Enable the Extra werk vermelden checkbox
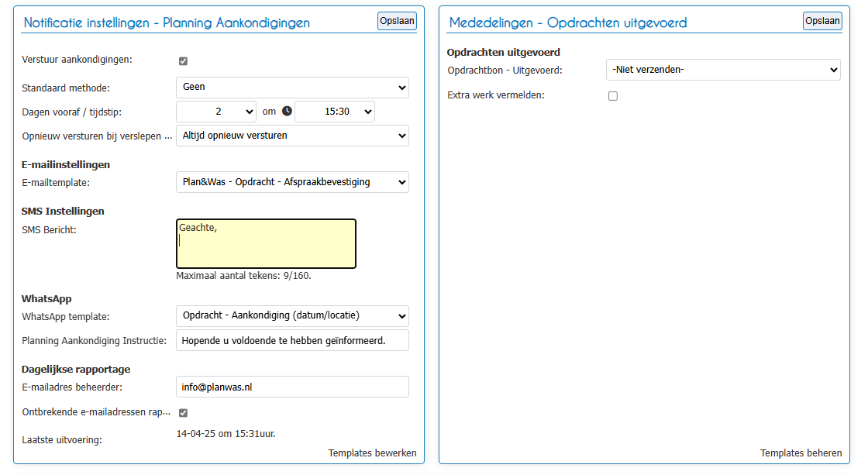 click(613, 96)
